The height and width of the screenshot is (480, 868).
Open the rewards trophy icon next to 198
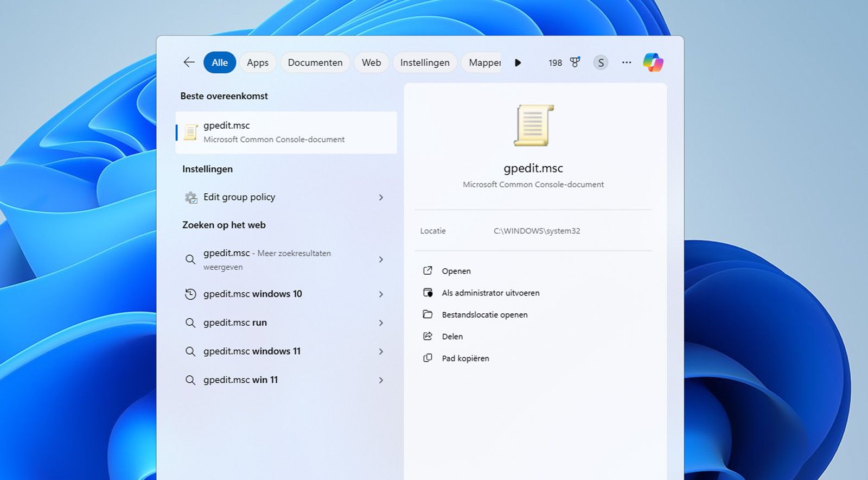pyautogui.click(x=575, y=62)
